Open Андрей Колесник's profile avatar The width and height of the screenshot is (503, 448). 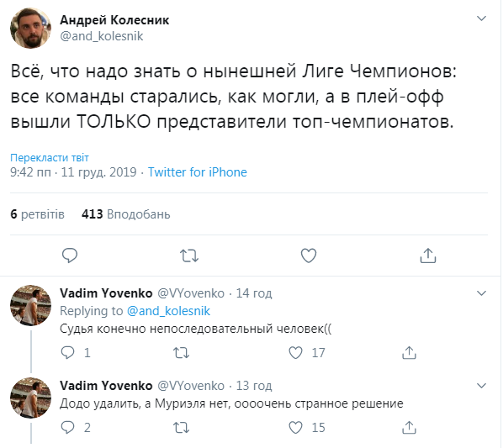point(31,29)
